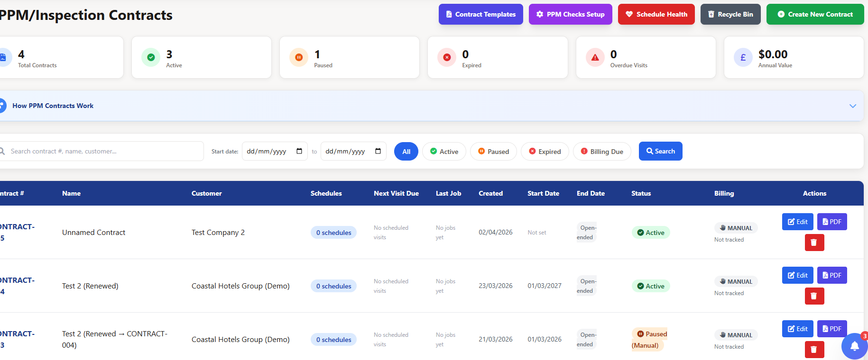868x360 pixels.
Task: Click Test Company 2 customer cell
Action: click(x=218, y=233)
